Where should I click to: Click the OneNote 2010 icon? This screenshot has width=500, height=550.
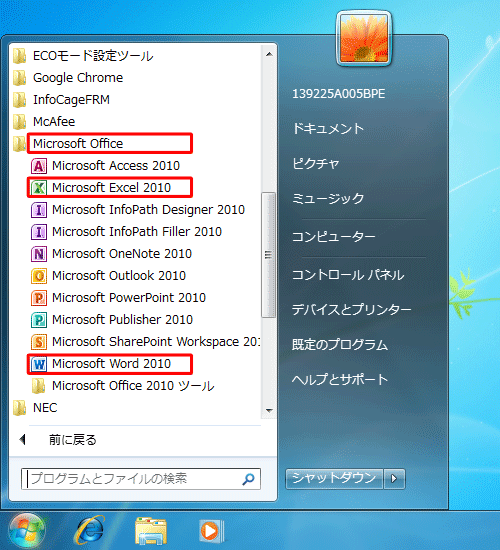pos(39,254)
